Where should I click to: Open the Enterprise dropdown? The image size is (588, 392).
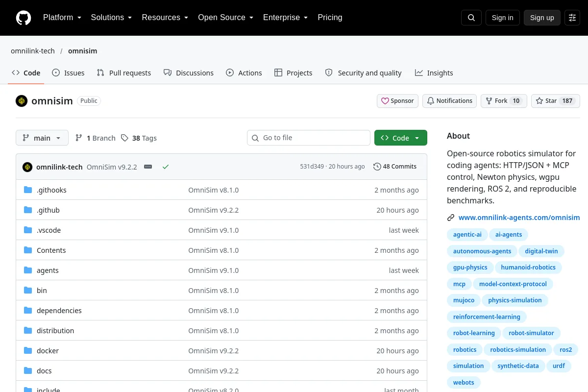coord(286,18)
